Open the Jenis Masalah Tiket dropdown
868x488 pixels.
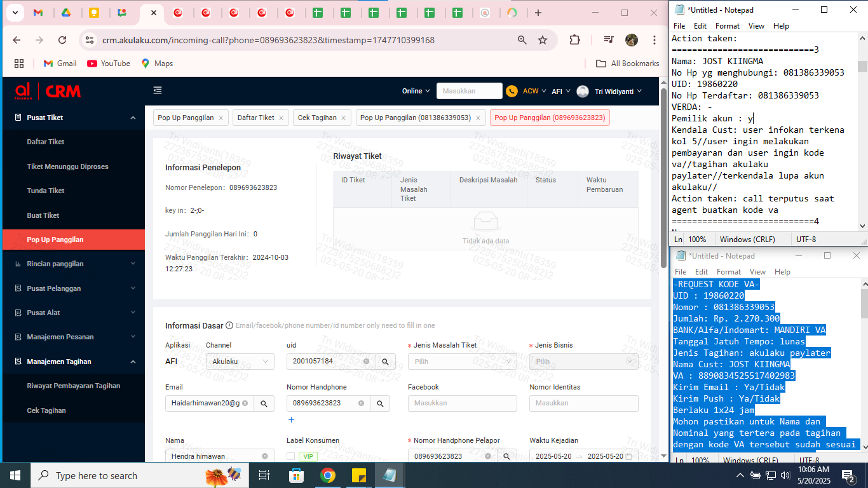tap(463, 362)
